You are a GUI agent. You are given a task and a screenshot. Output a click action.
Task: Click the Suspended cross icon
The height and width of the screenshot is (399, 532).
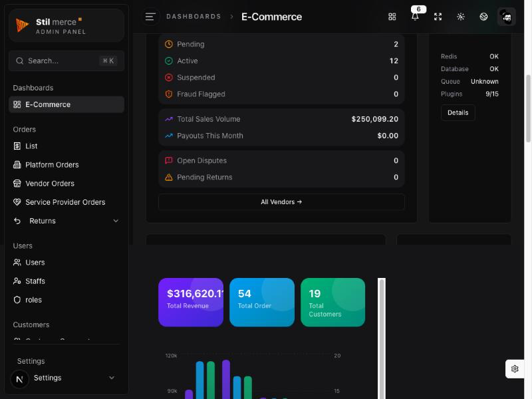(169, 77)
